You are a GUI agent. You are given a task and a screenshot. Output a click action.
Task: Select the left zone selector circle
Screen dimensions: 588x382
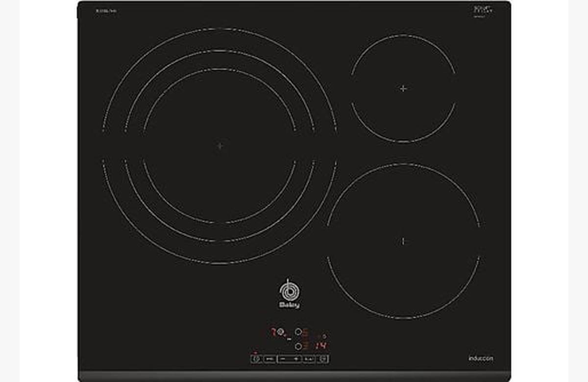280,332
